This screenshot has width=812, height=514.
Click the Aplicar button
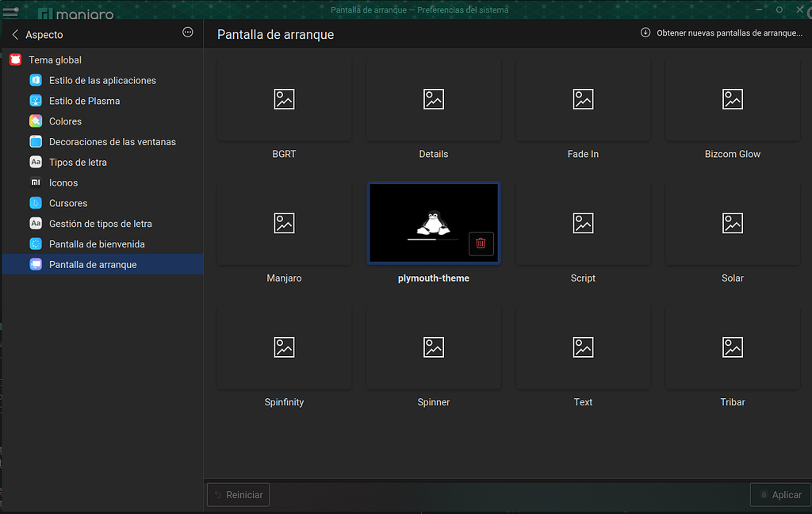point(780,494)
